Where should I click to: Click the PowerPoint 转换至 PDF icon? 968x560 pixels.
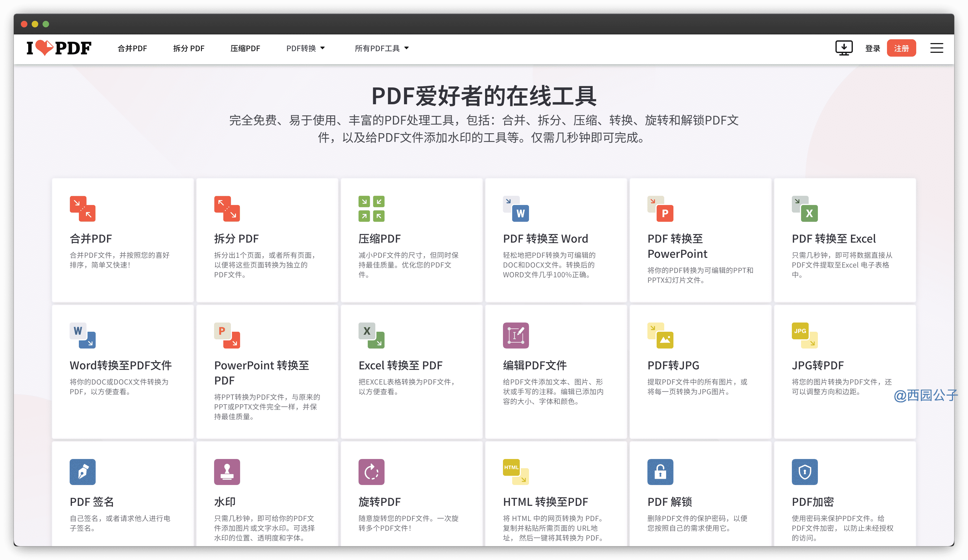227,336
